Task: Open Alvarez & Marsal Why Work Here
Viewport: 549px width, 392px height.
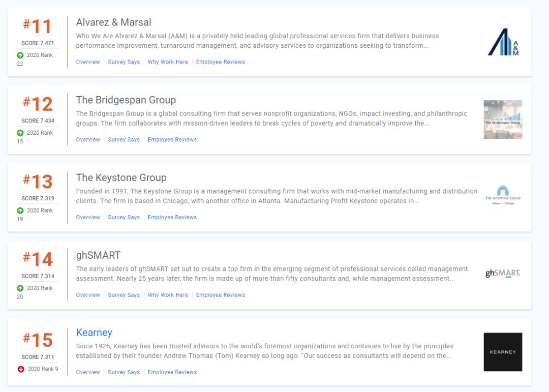Action: [168, 62]
